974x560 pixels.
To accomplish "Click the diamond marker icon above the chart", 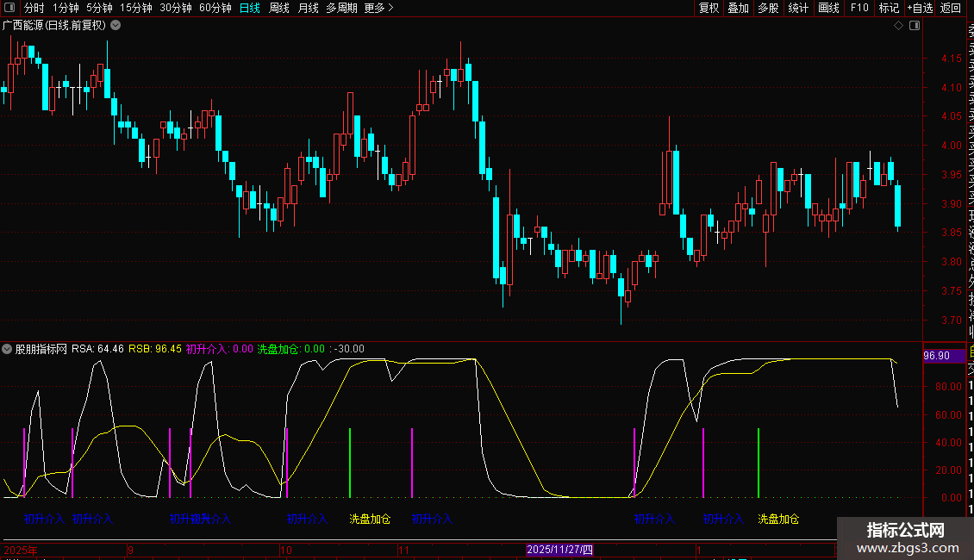I will click(x=899, y=26).
